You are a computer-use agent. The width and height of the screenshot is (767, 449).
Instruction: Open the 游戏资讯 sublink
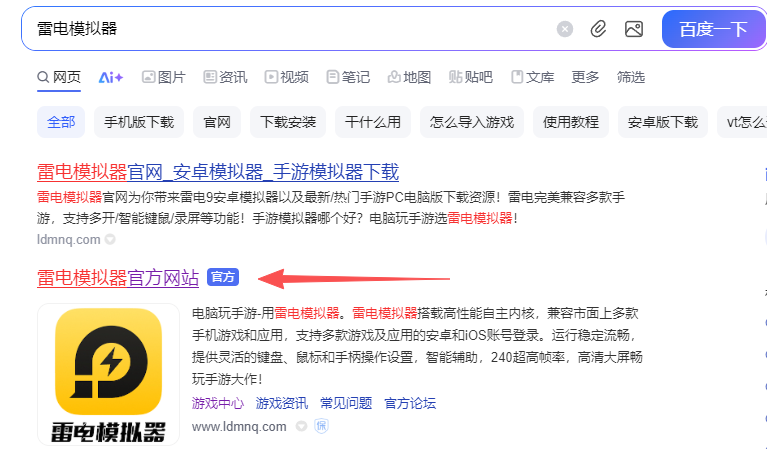click(x=282, y=404)
